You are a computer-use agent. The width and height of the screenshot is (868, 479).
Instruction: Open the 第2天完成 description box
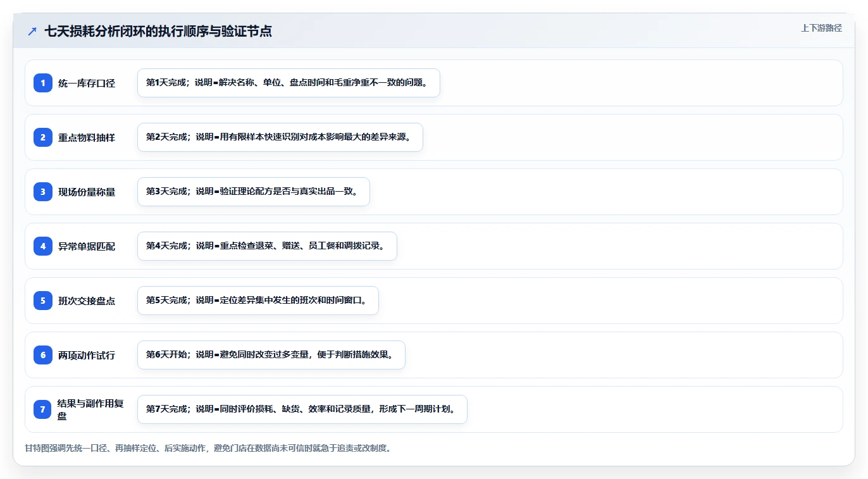pyautogui.click(x=280, y=137)
